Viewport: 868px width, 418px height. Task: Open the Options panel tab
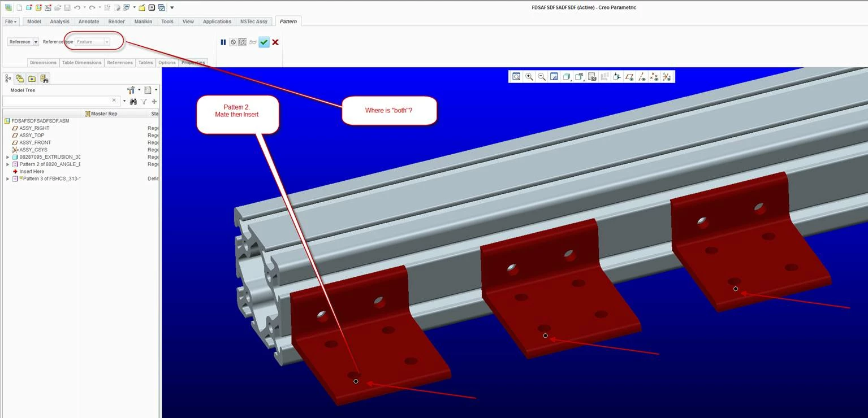(x=167, y=63)
